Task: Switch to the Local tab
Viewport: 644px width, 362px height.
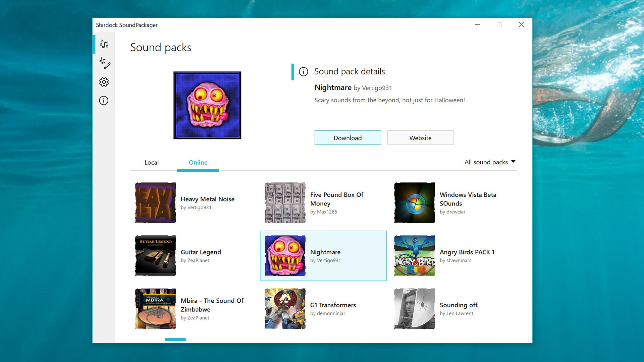Action: tap(152, 163)
